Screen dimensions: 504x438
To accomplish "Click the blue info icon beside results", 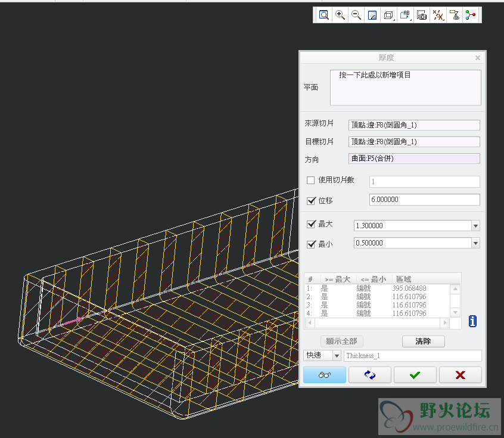I will tap(472, 321).
